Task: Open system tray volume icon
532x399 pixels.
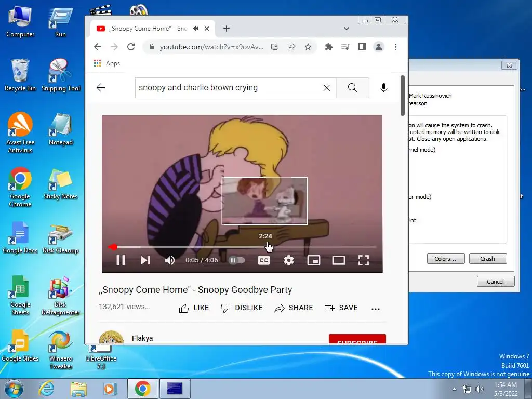Action: click(480, 389)
